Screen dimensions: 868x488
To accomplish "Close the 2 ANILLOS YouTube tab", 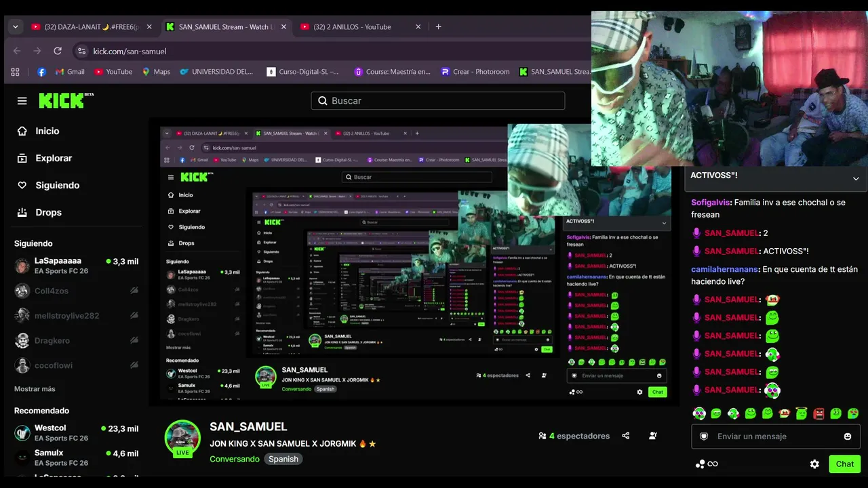I will [418, 27].
